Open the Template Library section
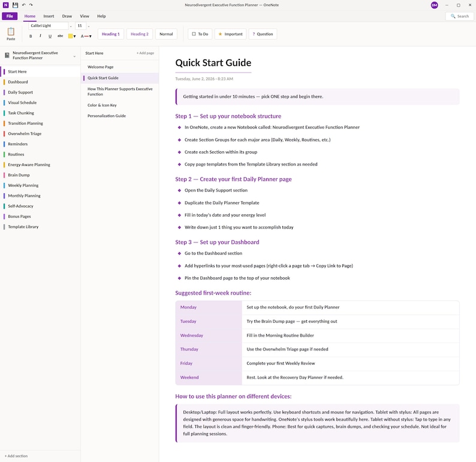Screen dimensions: 476x462 (40, 227)
